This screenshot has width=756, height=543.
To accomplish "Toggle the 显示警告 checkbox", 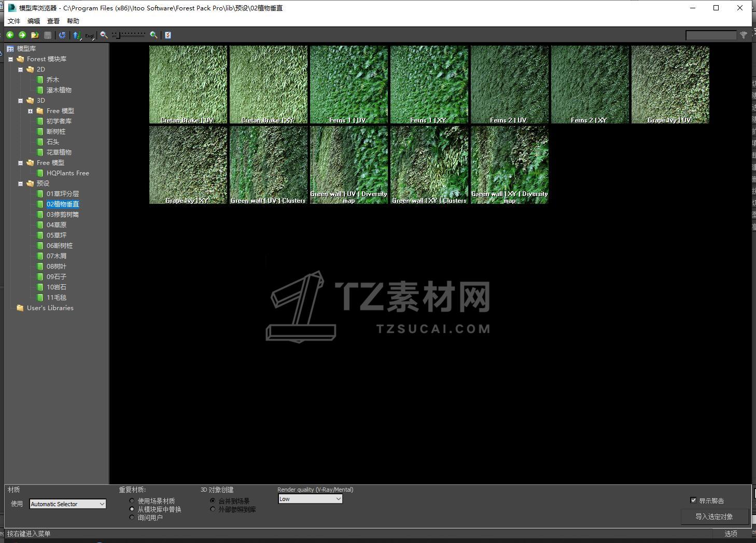I will (693, 500).
